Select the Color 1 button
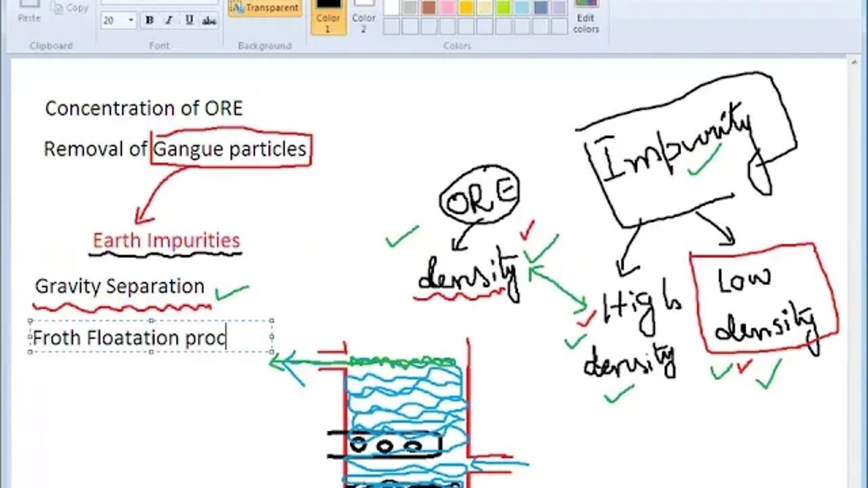 [x=328, y=16]
